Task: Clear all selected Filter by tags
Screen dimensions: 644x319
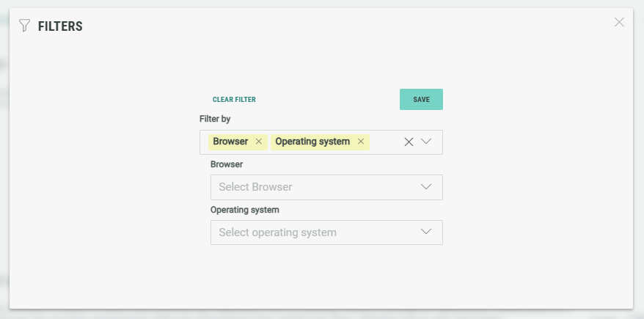Action: pos(409,142)
